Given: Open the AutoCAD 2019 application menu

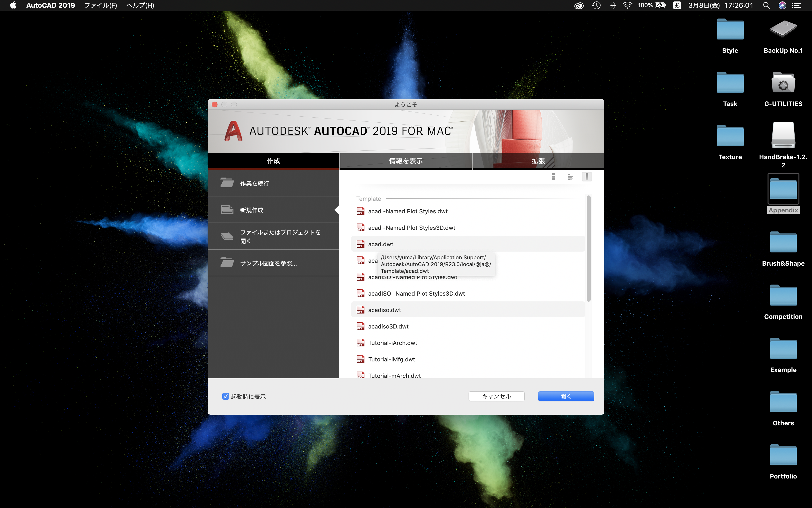Looking at the screenshot, I should 51,5.
